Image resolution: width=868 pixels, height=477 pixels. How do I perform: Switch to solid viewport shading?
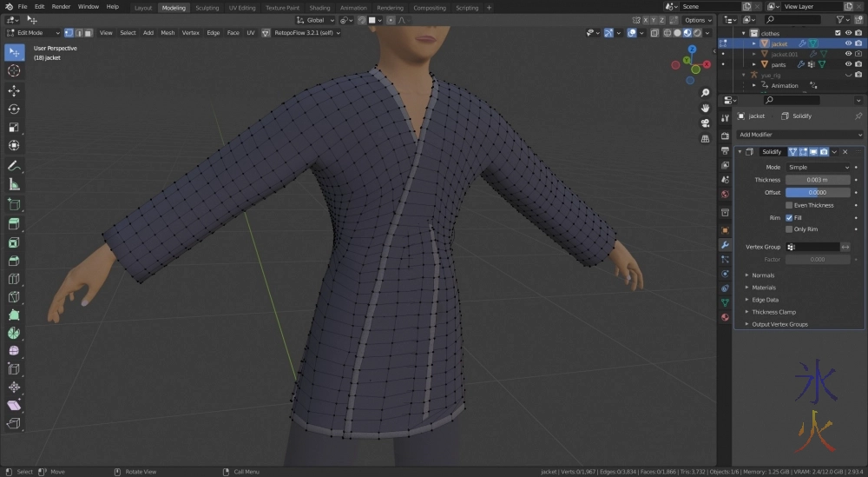point(677,33)
